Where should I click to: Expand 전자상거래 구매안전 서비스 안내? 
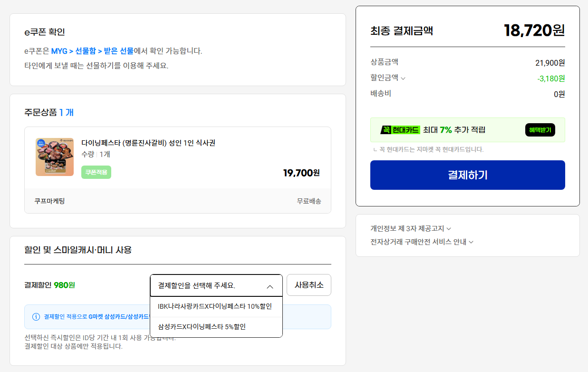[422, 242]
